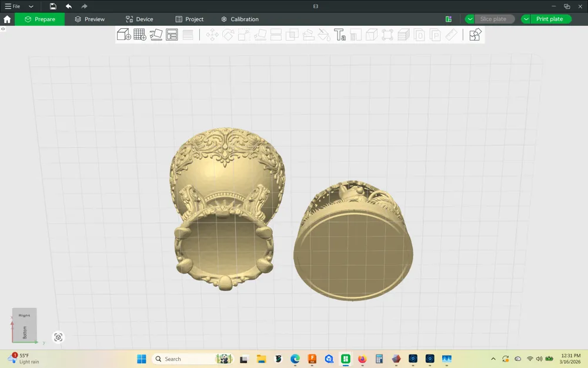
Task: Zoom to fit with the camera-frame icon
Action: 58,337
